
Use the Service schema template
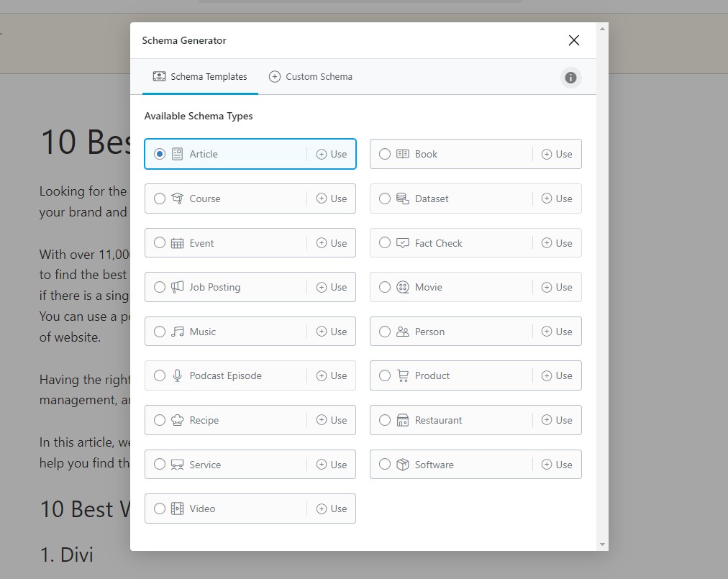tap(332, 465)
